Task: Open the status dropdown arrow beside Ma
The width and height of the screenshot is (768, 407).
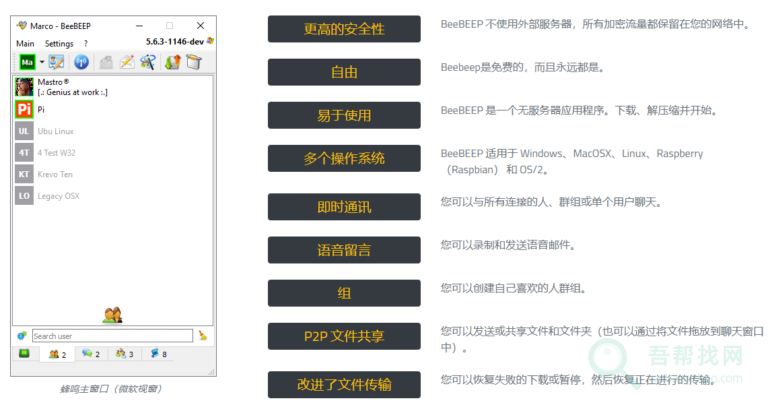Action: coord(41,62)
